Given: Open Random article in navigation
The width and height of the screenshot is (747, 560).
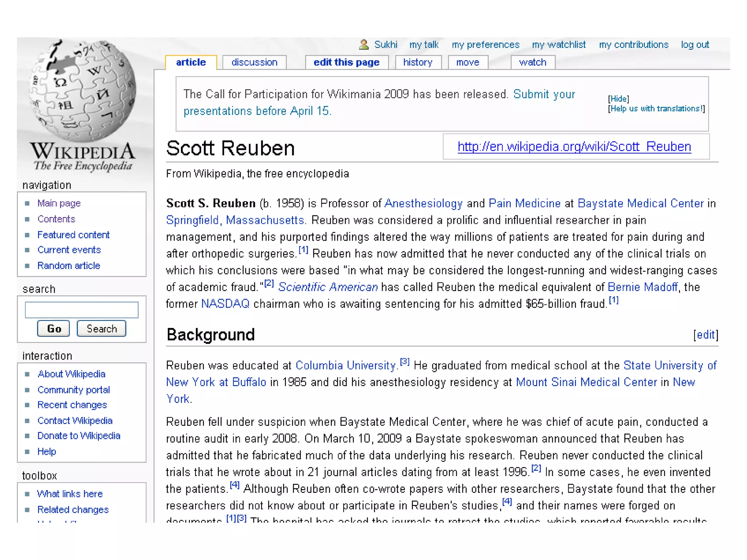Looking at the screenshot, I should (69, 265).
